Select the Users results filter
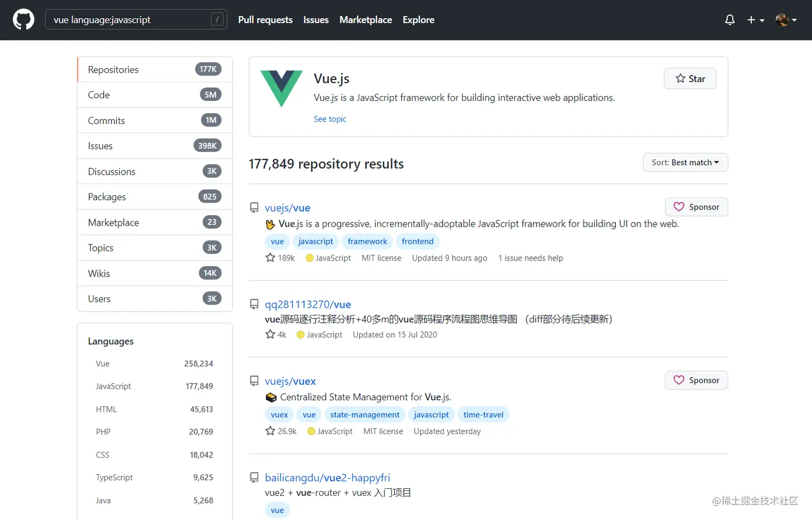This screenshot has width=812, height=520. click(155, 299)
